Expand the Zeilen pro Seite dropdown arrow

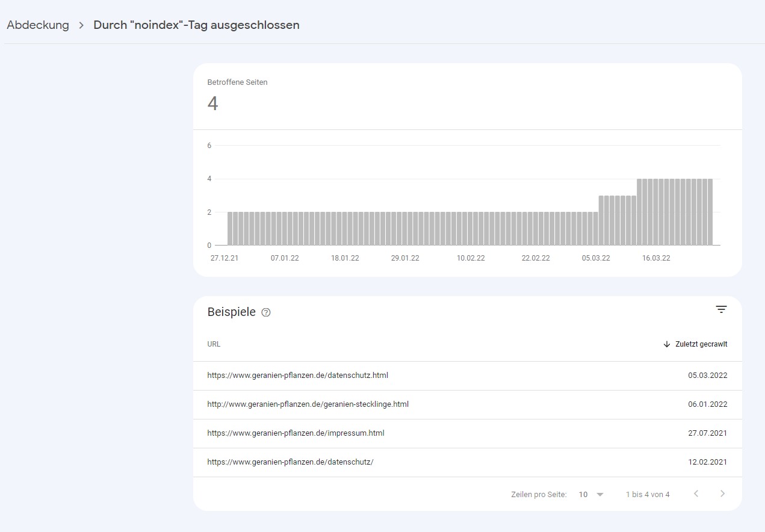599,495
